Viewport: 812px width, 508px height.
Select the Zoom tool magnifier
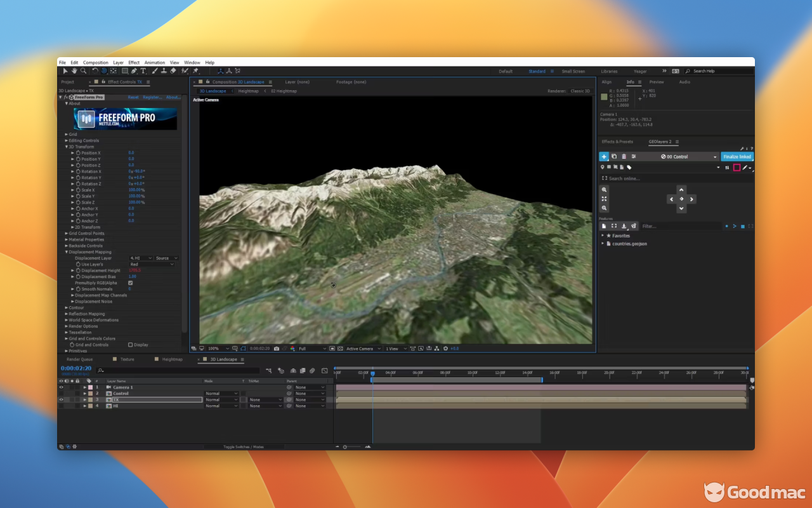[83, 71]
